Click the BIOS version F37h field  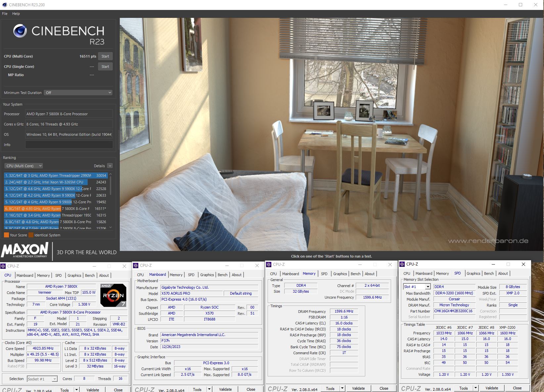pyautogui.click(x=209, y=341)
